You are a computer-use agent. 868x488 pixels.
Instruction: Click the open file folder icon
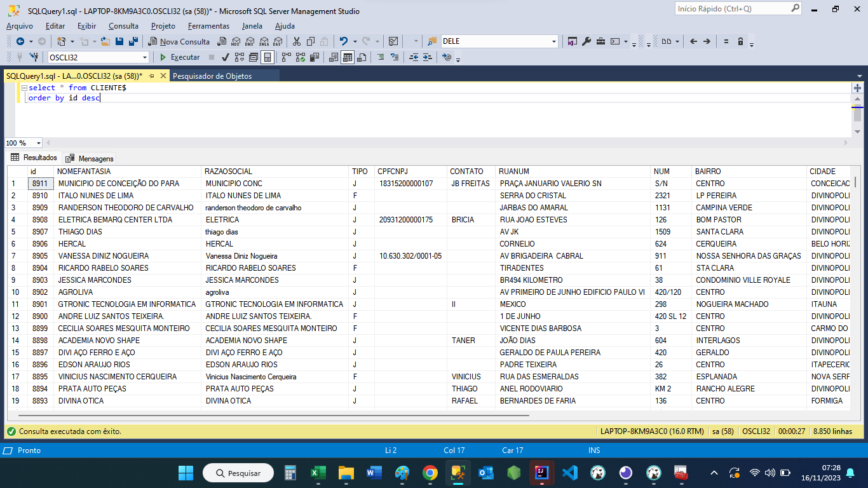105,41
